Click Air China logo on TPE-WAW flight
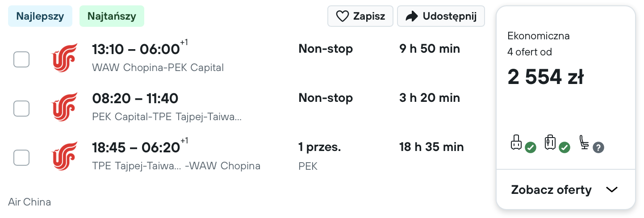The height and width of the screenshot is (218, 644). (x=65, y=156)
